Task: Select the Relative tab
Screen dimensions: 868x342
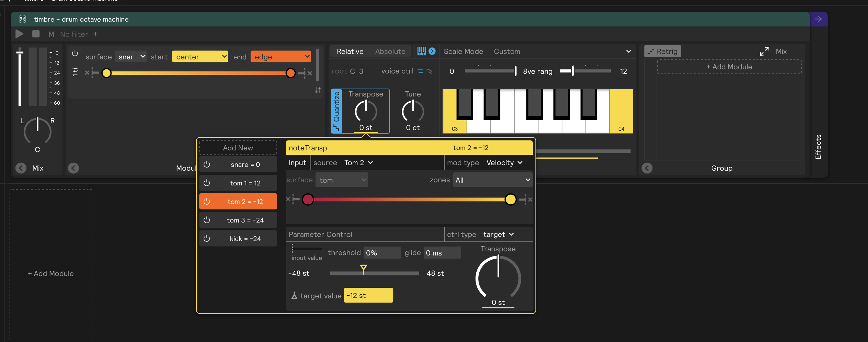Action: coord(350,52)
